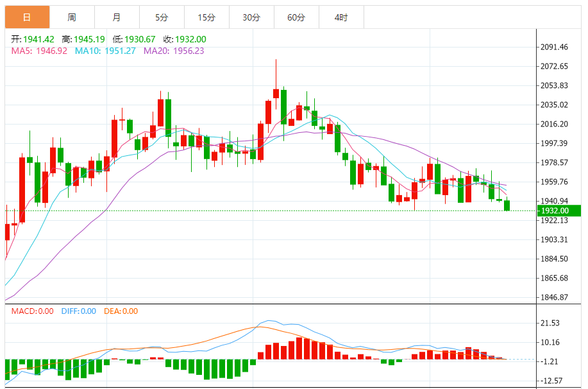Open the 60分 chart tab
This screenshot has width=588, height=389.
click(297, 17)
